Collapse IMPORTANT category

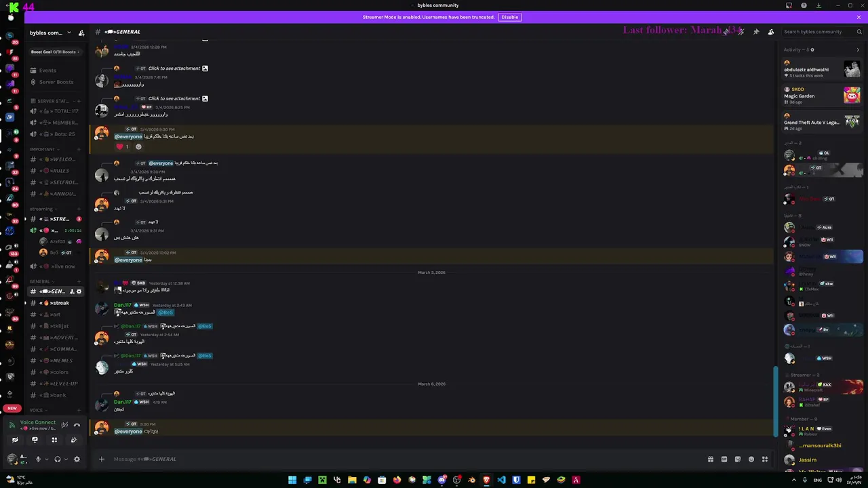45,149
